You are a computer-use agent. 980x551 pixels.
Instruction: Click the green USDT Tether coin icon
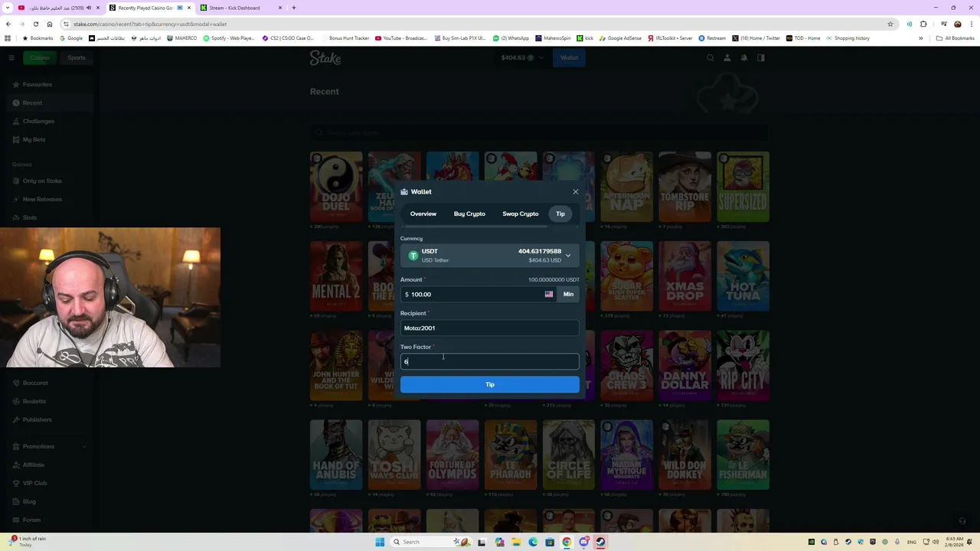click(x=413, y=256)
